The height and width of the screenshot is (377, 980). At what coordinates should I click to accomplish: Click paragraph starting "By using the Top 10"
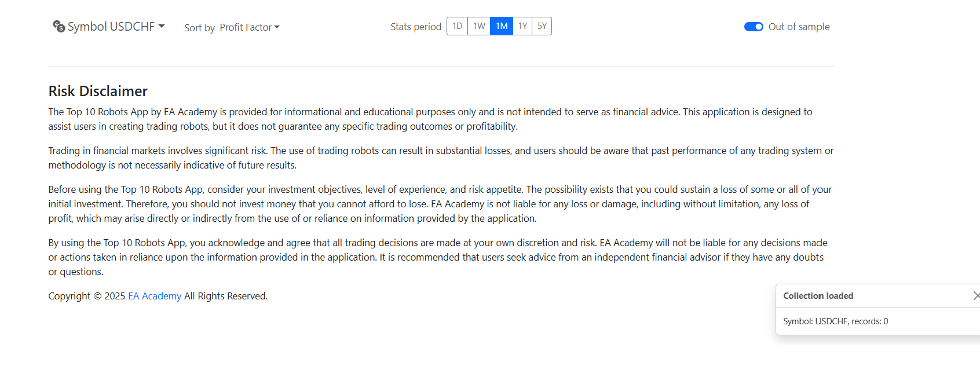click(438, 257)
